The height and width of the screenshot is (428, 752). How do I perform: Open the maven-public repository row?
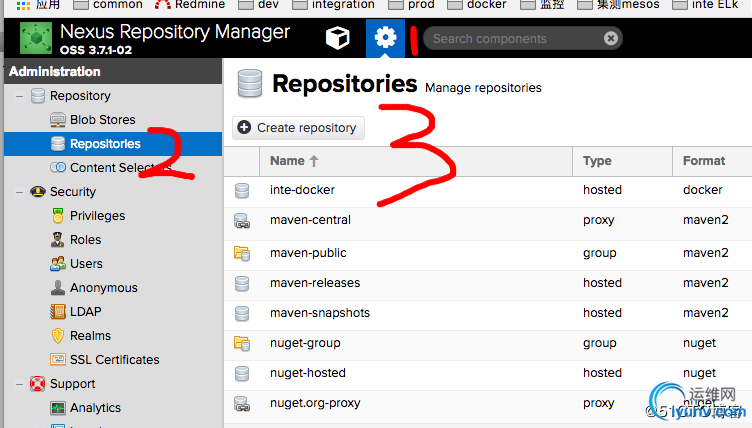(x=488, y=253)
